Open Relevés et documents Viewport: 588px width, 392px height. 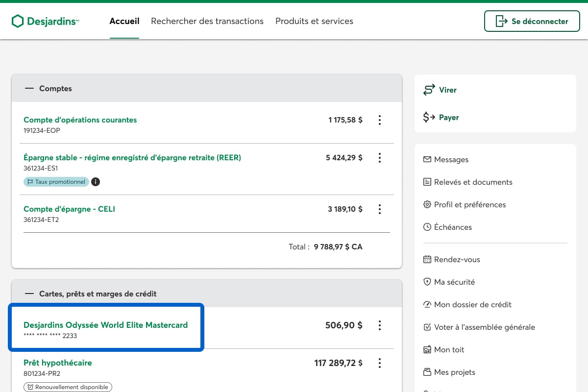[473, 182]
